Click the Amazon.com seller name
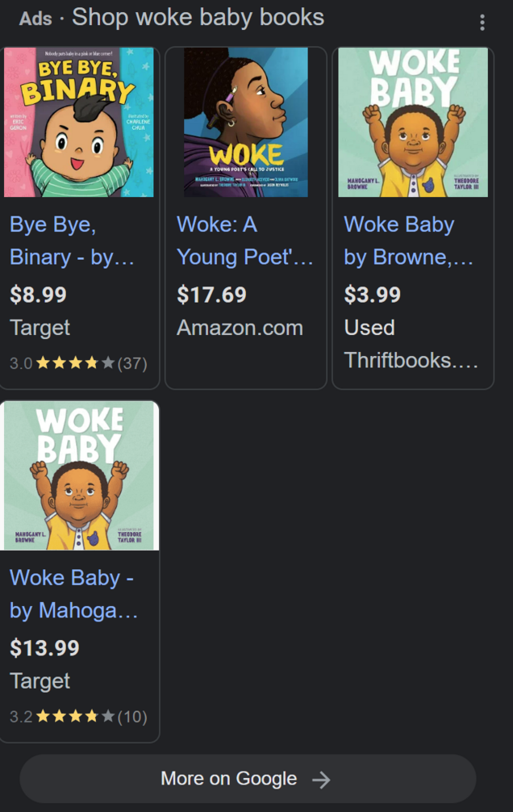 pos(240,328)
